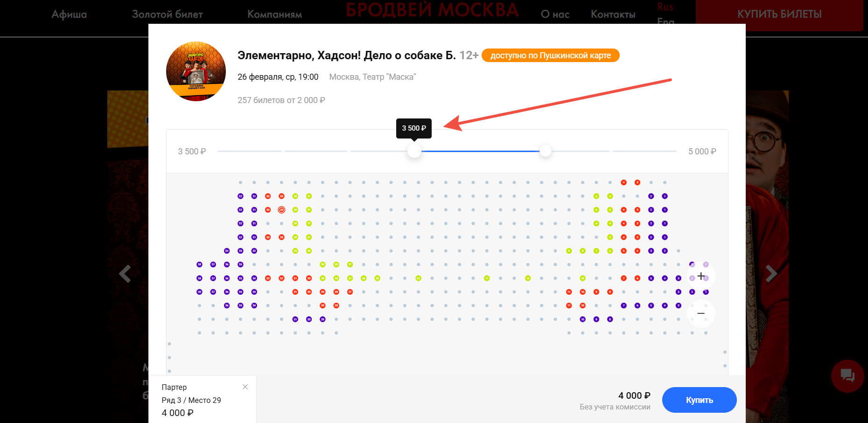Select the red seat numbered 33
Viewport: 868px width, 423px height.
(268, 278)
